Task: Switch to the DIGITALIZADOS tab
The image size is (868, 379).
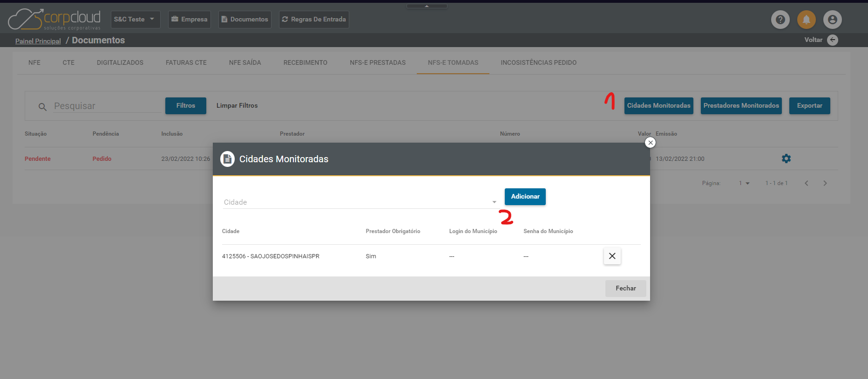Action: pyautogui.click(x=120, y=62)
